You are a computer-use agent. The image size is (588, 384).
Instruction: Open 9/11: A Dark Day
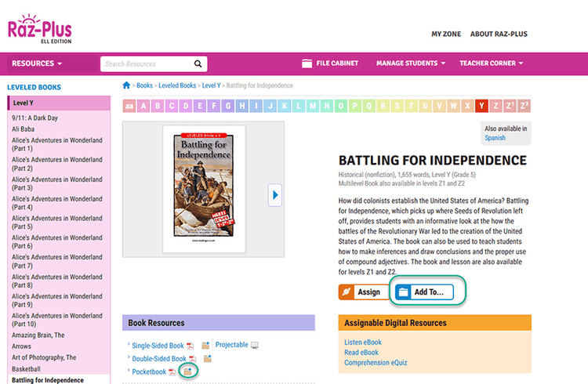(x=34, y=118)
